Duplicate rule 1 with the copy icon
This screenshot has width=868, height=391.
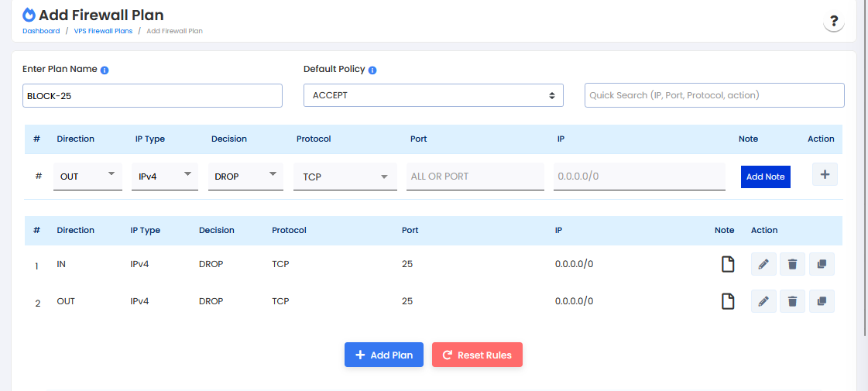[x=822, y=264]
